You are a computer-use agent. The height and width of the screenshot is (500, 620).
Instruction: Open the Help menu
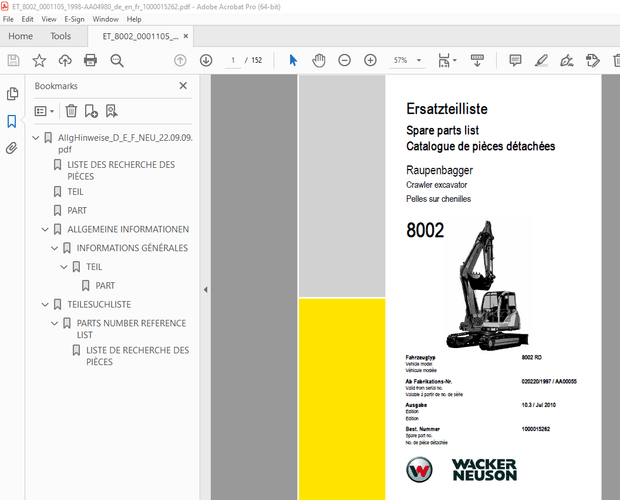(x=134, y=19)
